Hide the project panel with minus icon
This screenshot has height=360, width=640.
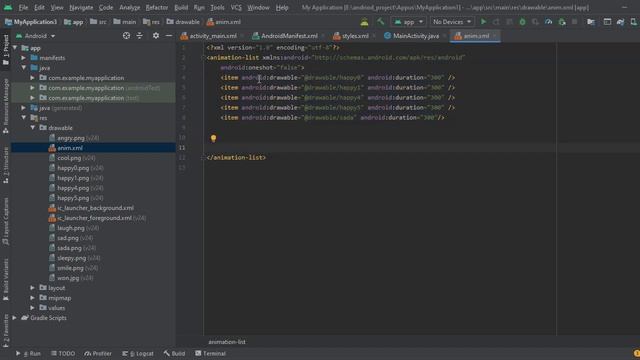pos(169,36)
